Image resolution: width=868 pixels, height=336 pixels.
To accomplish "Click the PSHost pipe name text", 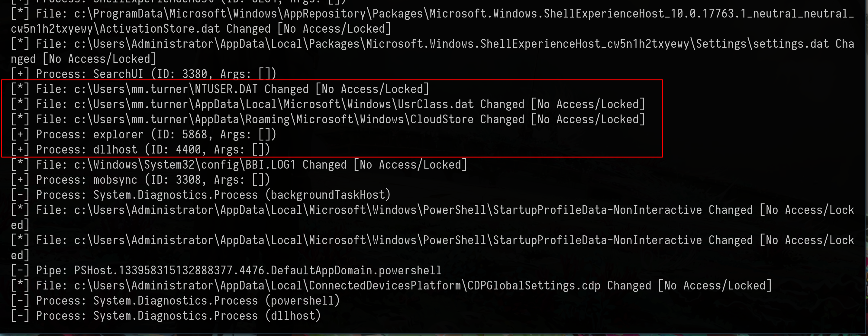I will point(257,271).
